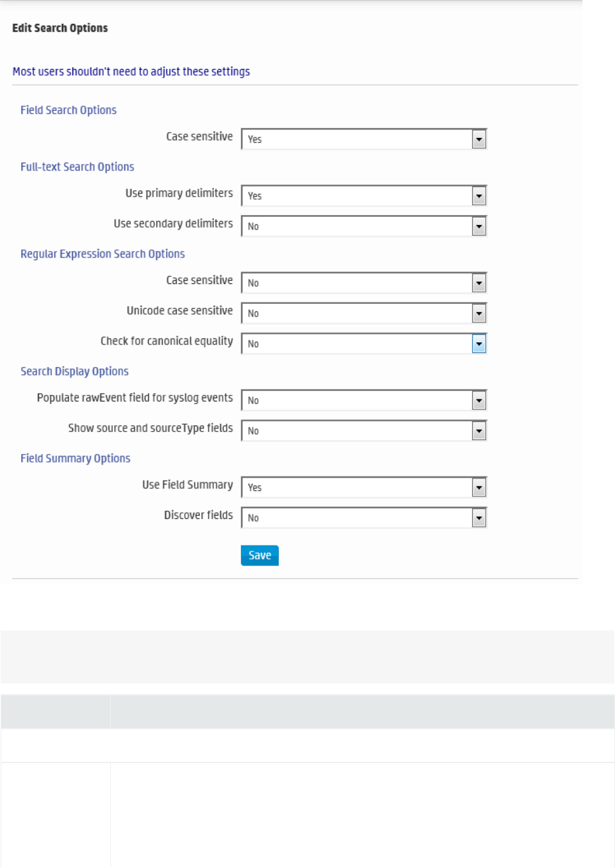Viewport: 615px width, 868px height.
Task: Click Regular Expression Search Options heading
Action: point(102,253)
